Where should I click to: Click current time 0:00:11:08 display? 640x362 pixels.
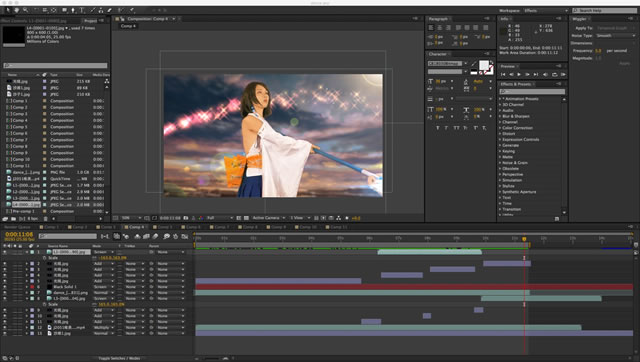tap(19, 234)
